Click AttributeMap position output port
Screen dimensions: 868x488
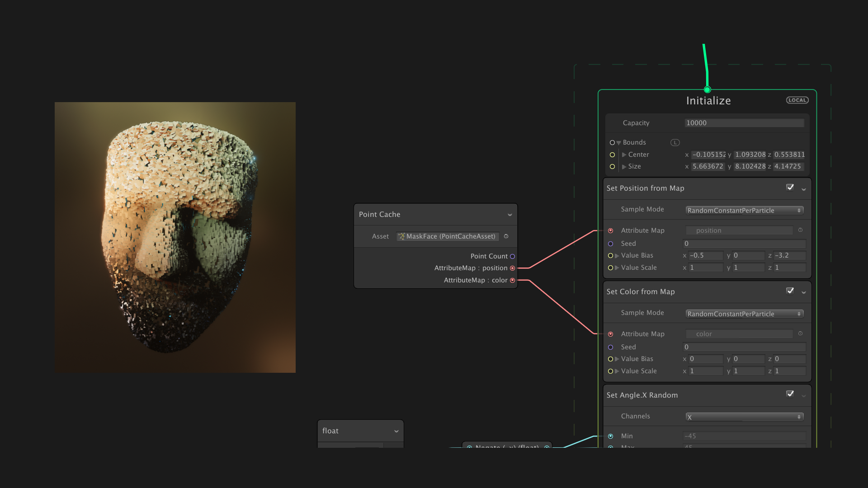[512, 268]
